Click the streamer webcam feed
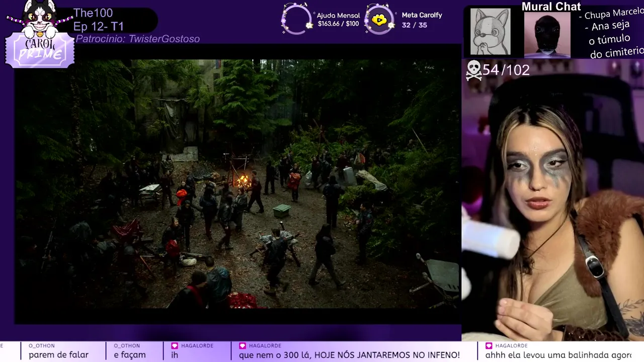This screenshot has height=362, width=644. 553,200
